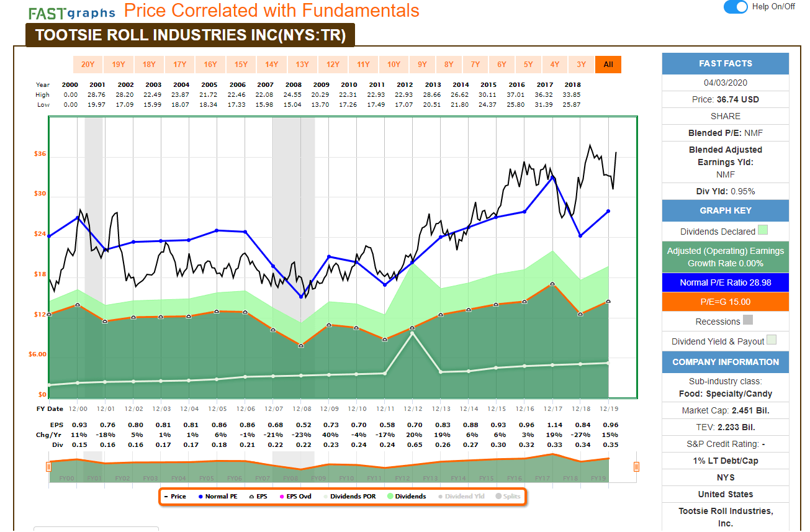
Task: Select the 12Y time range
Action: coord(333,65)
